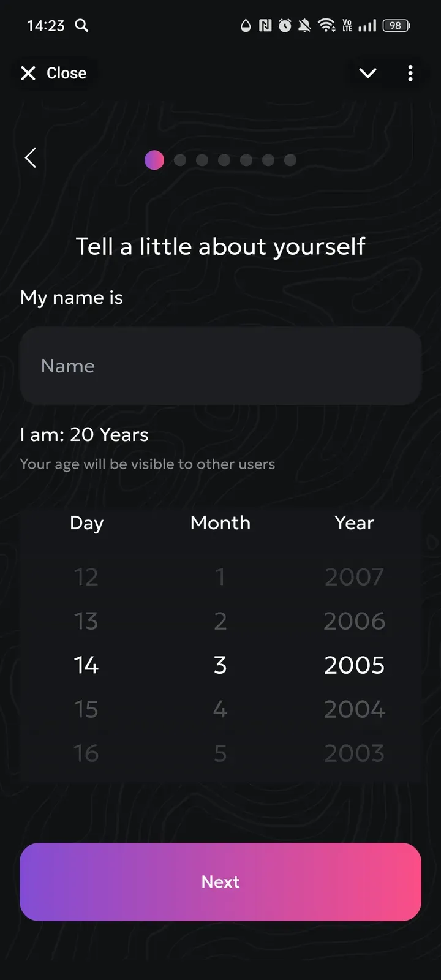Viewport: 441px width, 980px height.
Task: Select year 2003 in Year column
Action: pyautogui.click(x=355, y=753)
